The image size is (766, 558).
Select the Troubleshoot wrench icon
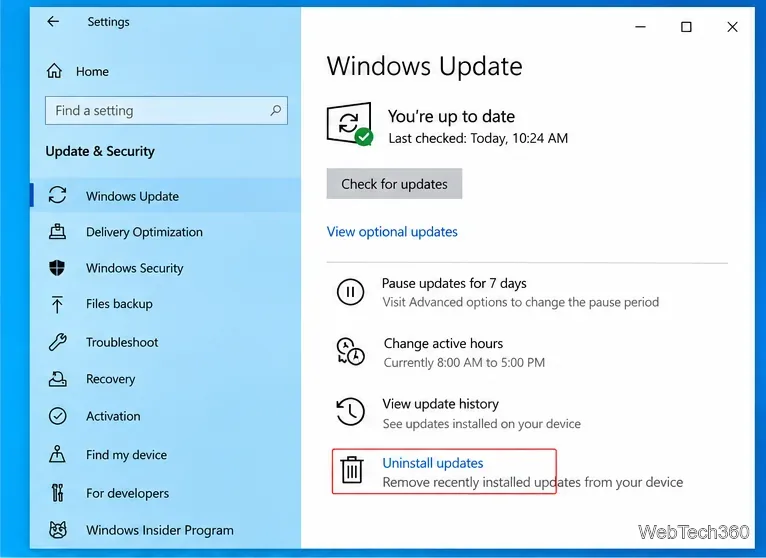[57, 342]
